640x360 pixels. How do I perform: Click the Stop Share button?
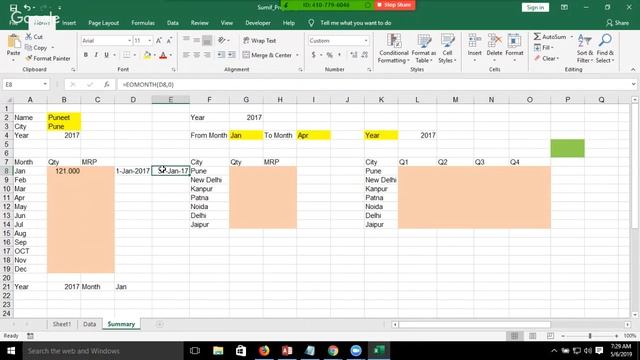(x=395, y=5)
